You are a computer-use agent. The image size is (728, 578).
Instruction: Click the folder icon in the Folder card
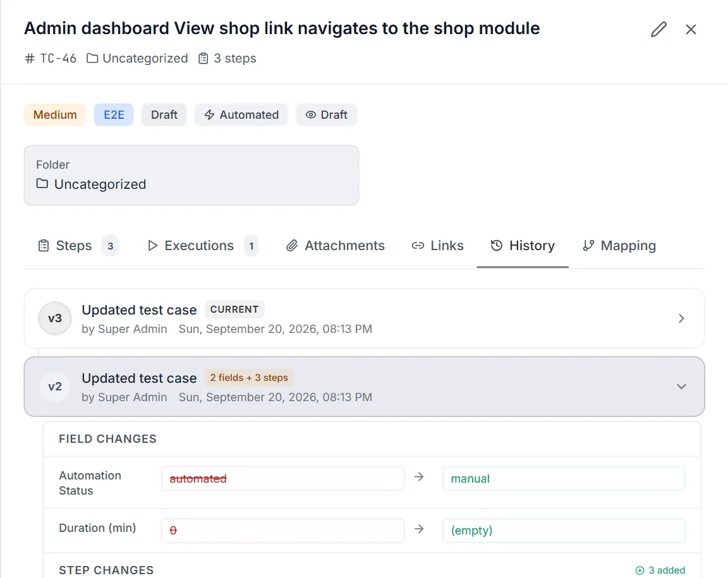42,184
